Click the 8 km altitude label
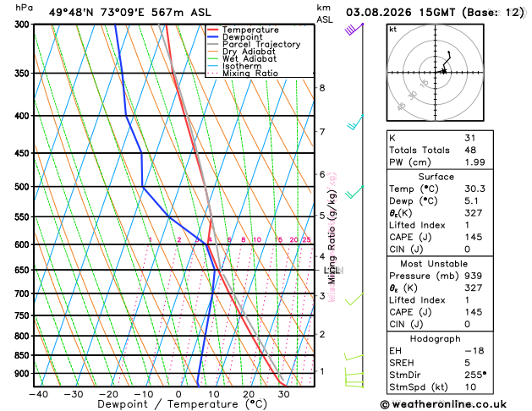The image size is (532, 411). click(x=322, y=88)
